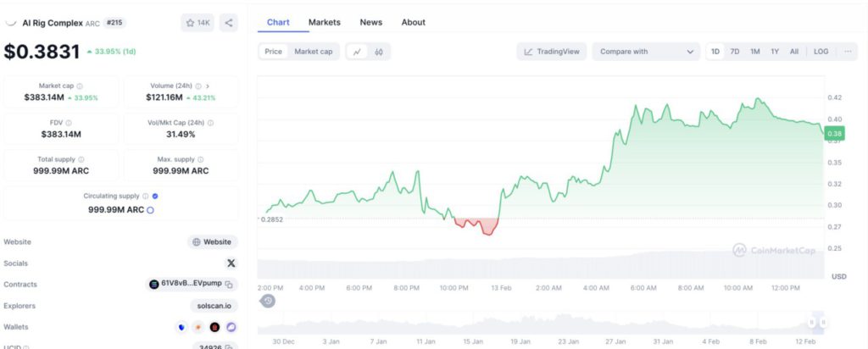Set chart range to 1M
The image size is (868, 349).
(755, 52)
